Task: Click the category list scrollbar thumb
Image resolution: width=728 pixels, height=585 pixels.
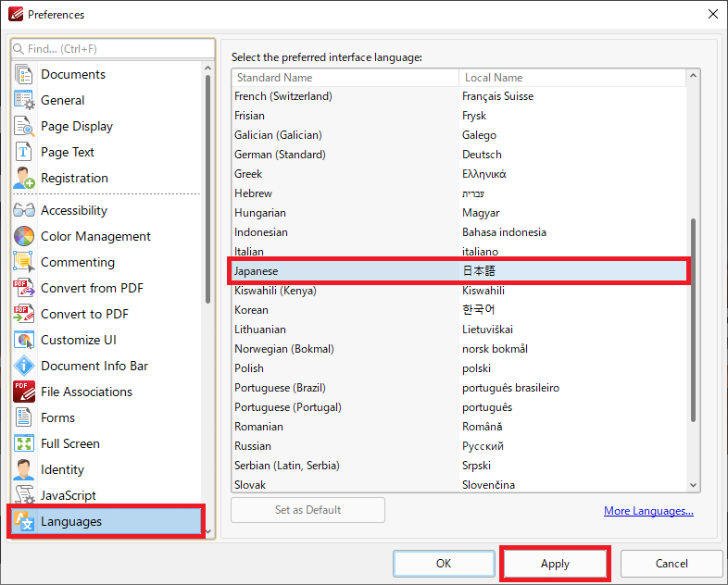Action: [x=207, y=189]
